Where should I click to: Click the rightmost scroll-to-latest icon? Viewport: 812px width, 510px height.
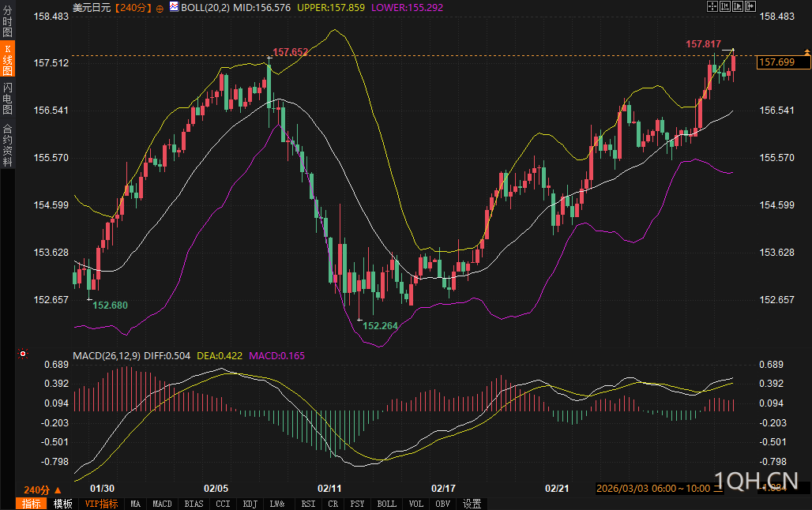pyautogui.click(x=751, y=6)
